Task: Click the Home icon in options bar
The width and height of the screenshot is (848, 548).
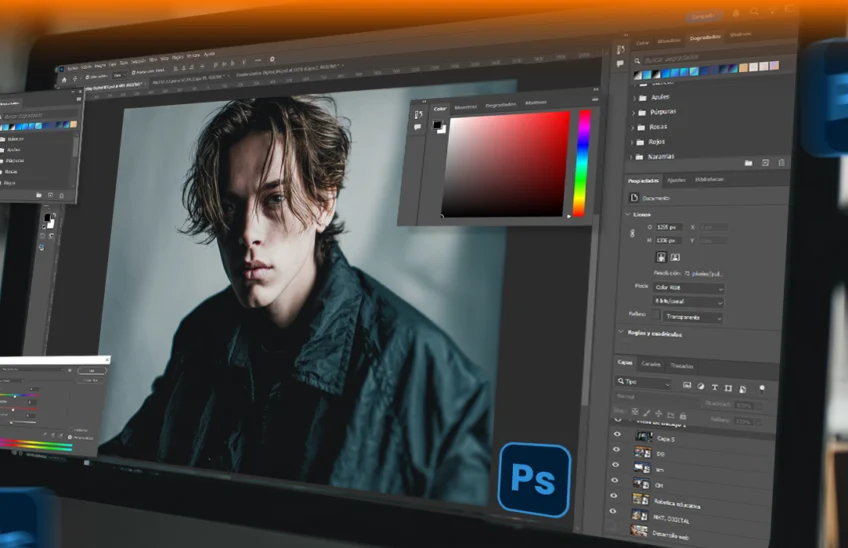Action: point(64,80)
